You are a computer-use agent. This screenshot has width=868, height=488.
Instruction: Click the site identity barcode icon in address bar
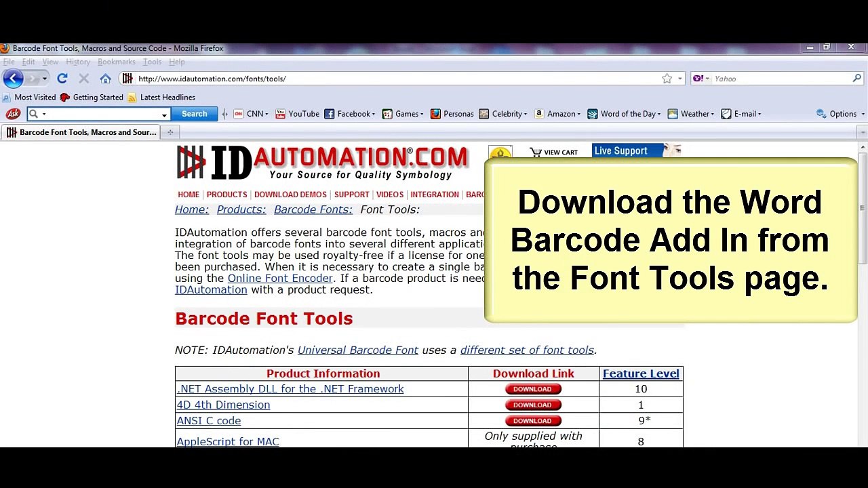tap(127, 79)
